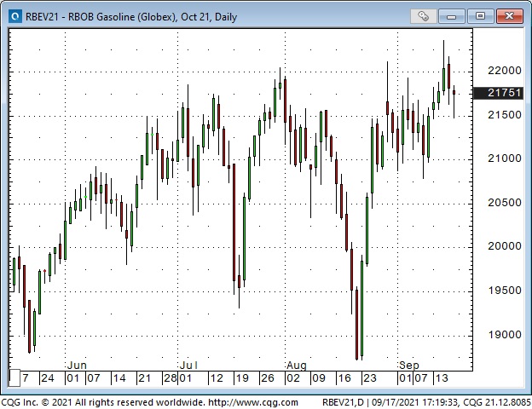Click the date label 12 on time axis
Image resolution: width=532 pixels, height=409 pixels.
coord(217,377)
